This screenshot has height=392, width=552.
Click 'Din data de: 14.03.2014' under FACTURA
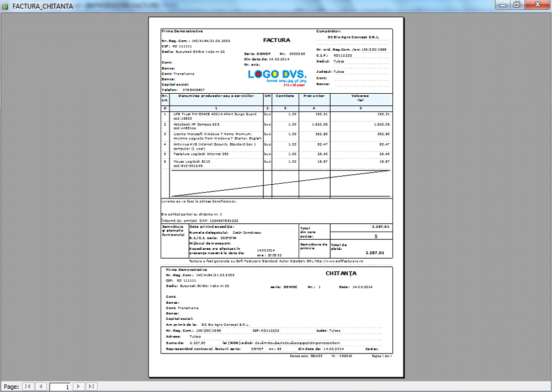click(x=267, y=59)
